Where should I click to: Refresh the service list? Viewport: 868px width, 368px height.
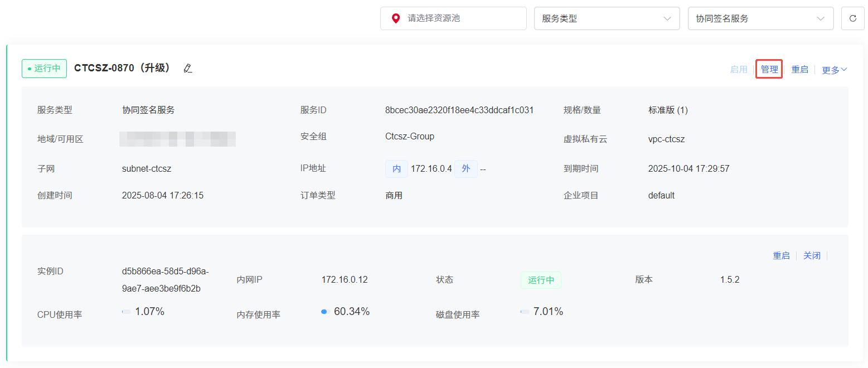852,18
